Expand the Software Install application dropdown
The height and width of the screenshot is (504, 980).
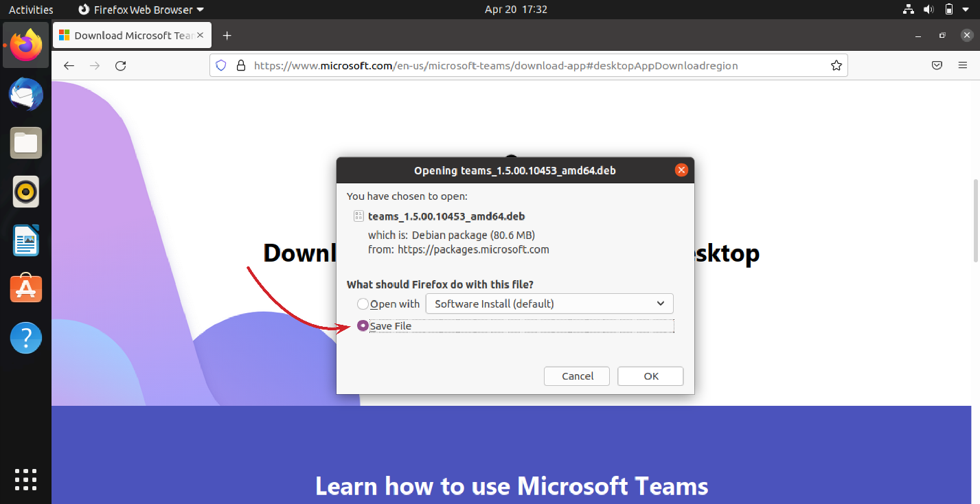pos(549,303)
